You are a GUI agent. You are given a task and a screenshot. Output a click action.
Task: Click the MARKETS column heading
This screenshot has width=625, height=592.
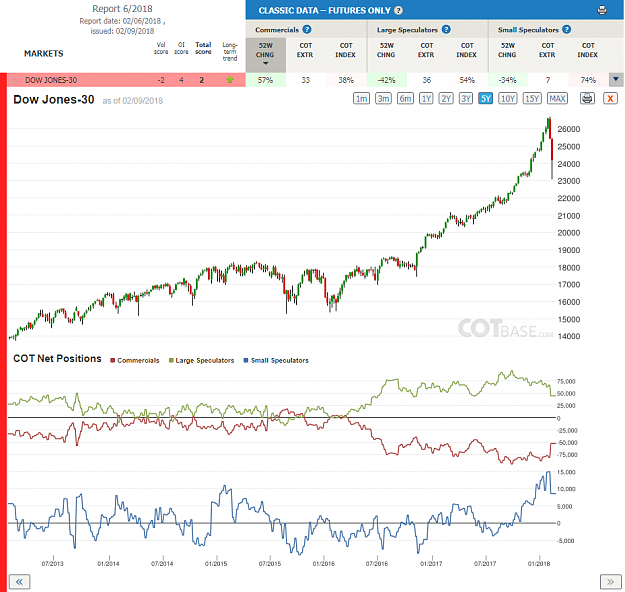44,53
